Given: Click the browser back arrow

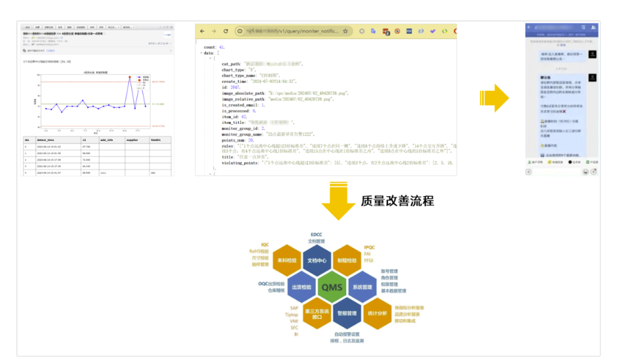Looking at the screenshot, I should (202, 31).
